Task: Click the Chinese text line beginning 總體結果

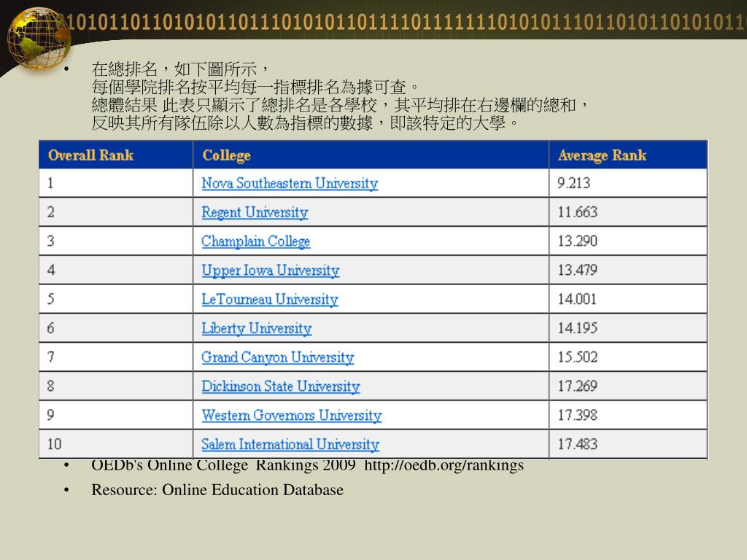Action: [x=341, y=105]
